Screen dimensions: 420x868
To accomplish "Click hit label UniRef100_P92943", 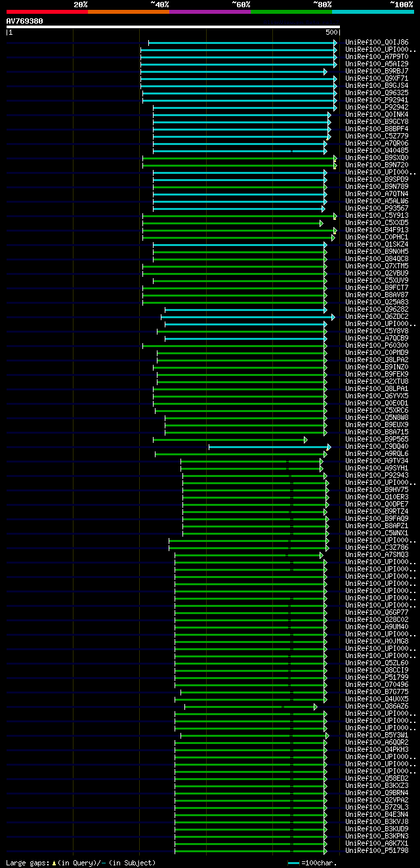I will (377, 476).
